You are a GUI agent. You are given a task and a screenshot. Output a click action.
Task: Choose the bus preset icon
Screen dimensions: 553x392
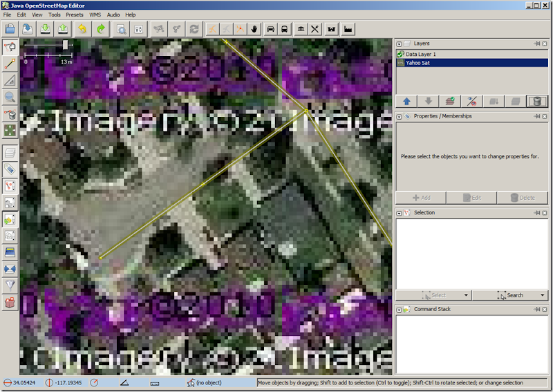(284, 29)
